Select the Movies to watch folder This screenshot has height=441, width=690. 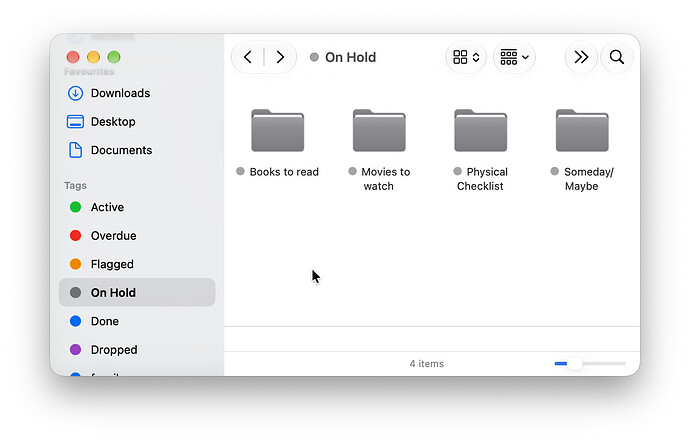click(x=379, y=130)
